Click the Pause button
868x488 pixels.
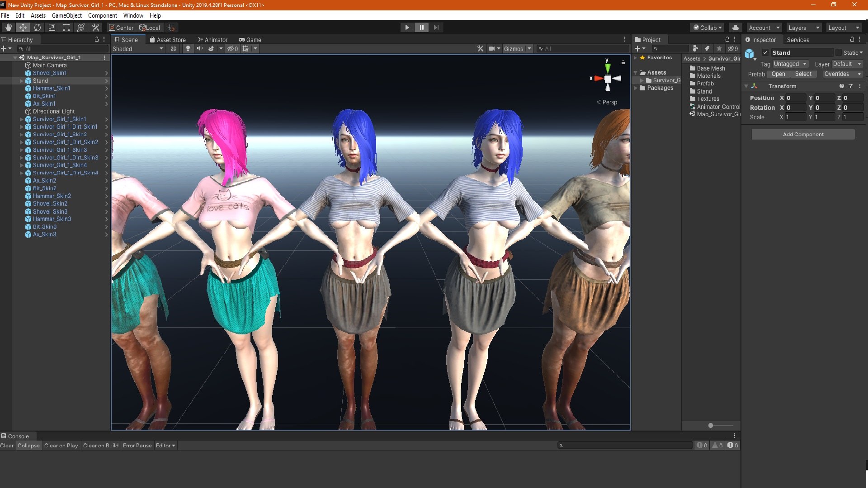[x=421, y=28]
